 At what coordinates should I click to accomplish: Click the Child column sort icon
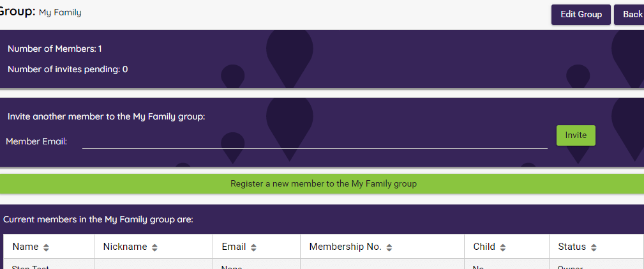coord(503,248)
